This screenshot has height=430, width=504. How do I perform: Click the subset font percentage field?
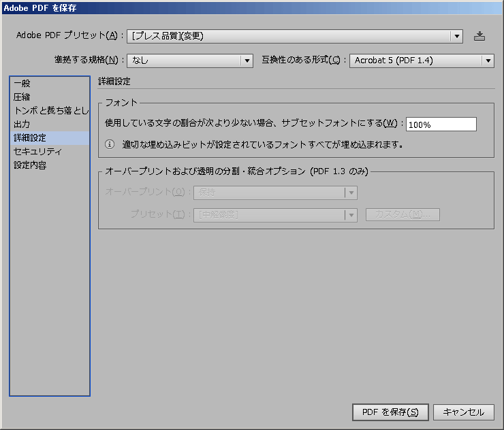pyautogui.click(x=441, y=125)
